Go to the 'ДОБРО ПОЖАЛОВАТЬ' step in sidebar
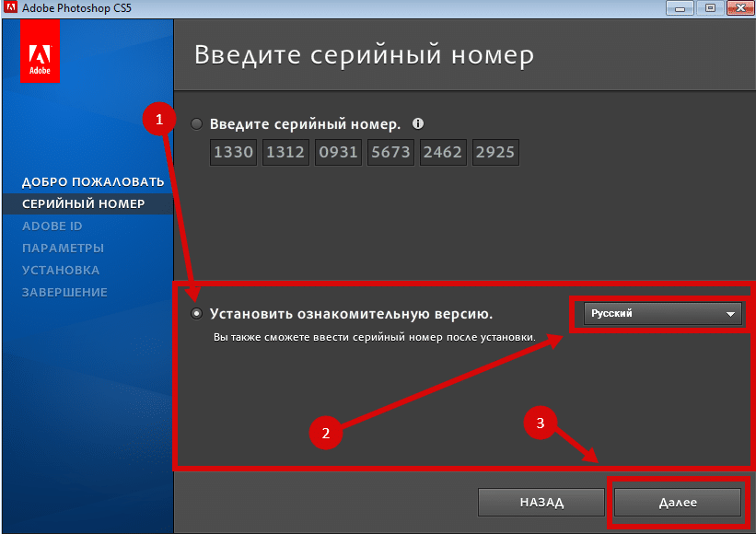The image size is (756, 534). pos(92,181)
